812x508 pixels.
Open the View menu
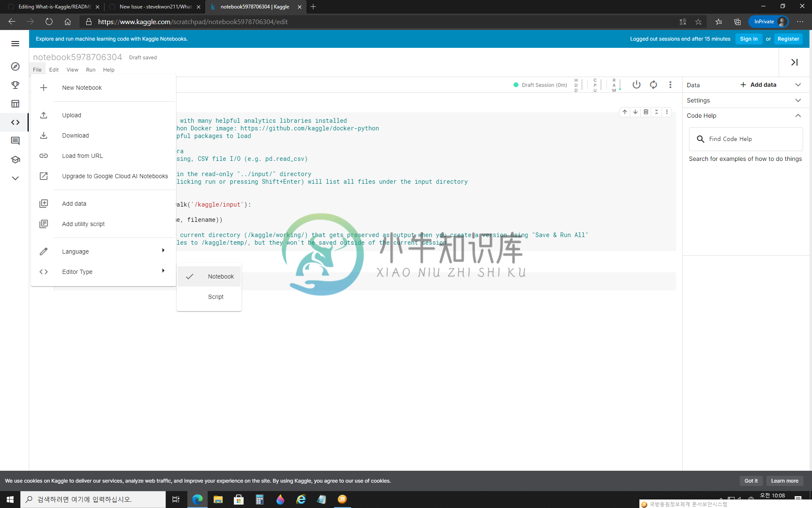pyautogui.click(x=72, y=70)
